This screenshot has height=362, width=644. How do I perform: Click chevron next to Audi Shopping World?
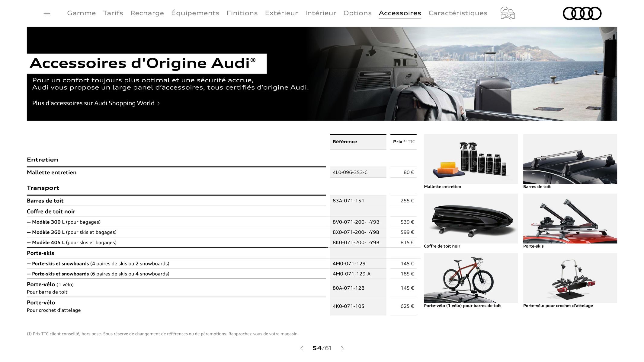click(x=159, y=103)
